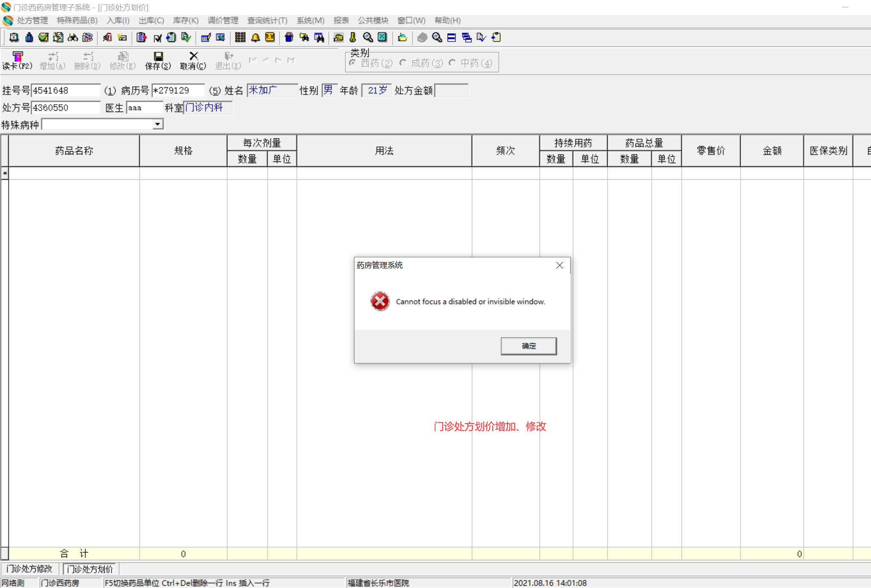Open the 查询统计(T) menu

267,20
